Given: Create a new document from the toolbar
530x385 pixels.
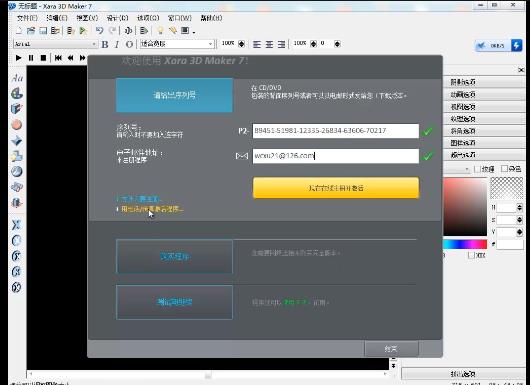Looking at the screenshot, I should [x=19, y=31].
